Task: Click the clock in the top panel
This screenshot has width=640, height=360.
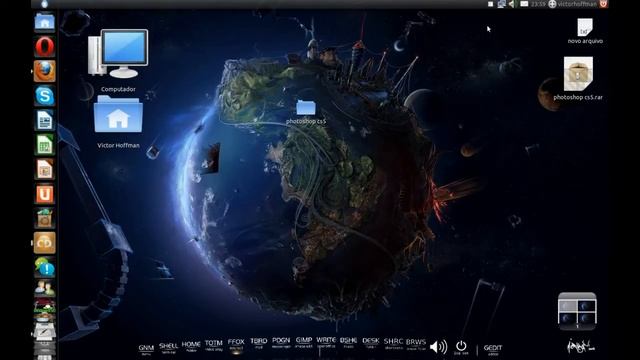Action: tap(538, 4)
